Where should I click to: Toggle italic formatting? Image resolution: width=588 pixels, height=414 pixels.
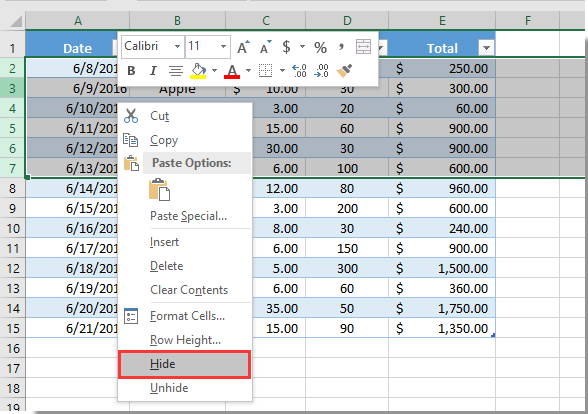click(153, 70)
